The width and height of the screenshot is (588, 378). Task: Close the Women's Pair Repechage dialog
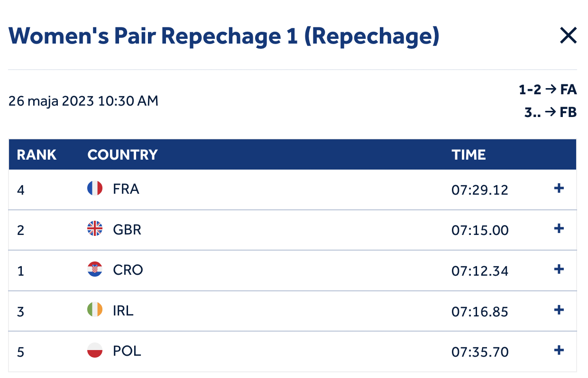point(568,36)
